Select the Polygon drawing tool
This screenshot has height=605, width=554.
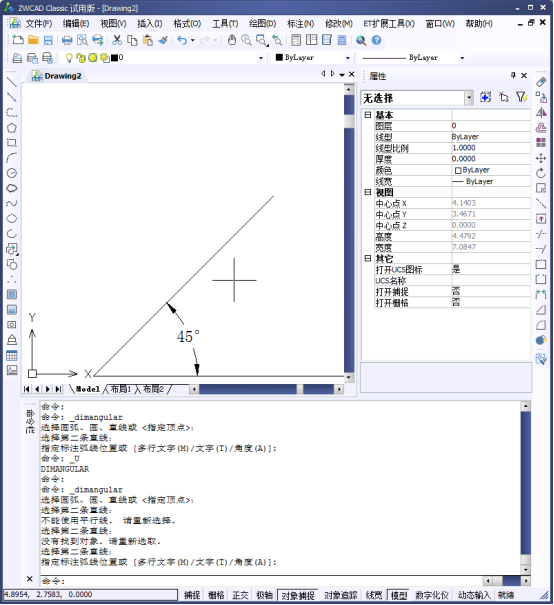pyautogui.click(x=12, y=128)
